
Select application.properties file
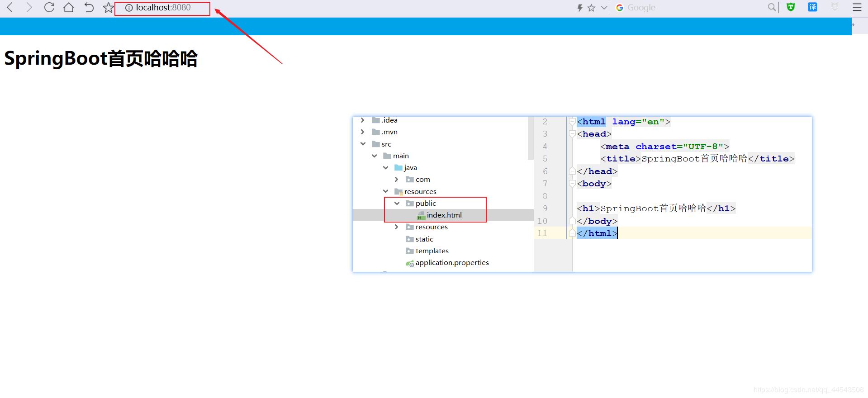click(452, 263)
